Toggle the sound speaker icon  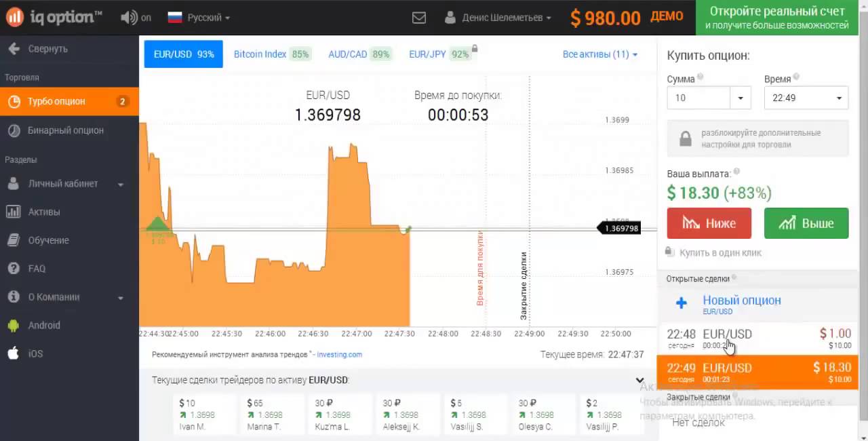[128, 18]
